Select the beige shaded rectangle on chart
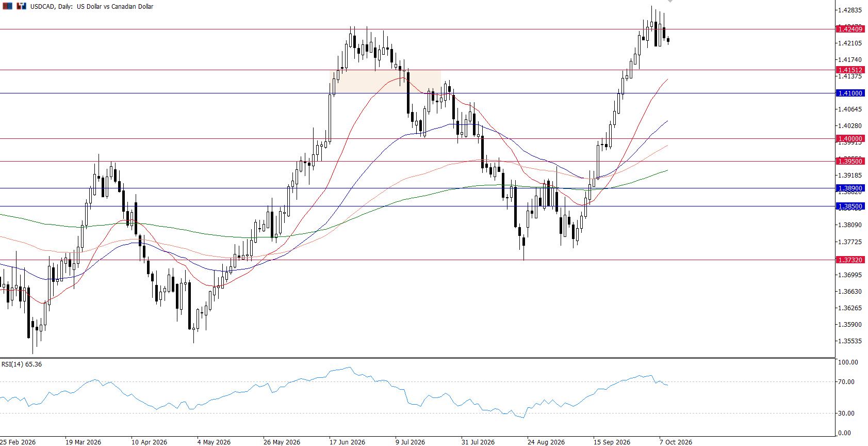The height and width of the screenshot is (446, 868). [385, 82]
